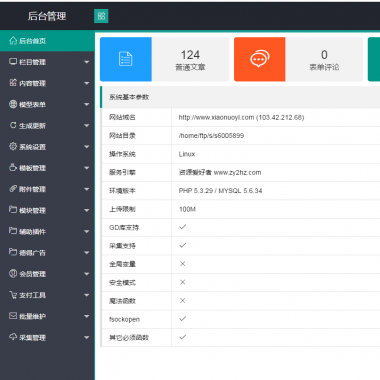Click the shopping cart icon beside 支付工具
This screenshot has width=380, height=380.
tap(13, 295)
